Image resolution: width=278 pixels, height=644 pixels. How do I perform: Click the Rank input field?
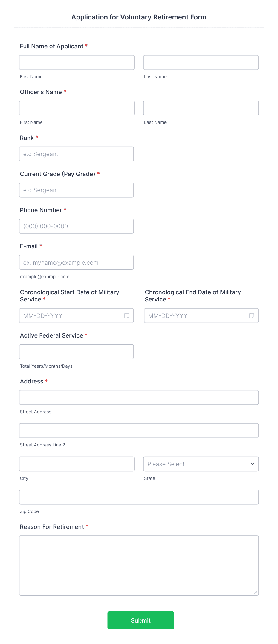tap(77, 154)
